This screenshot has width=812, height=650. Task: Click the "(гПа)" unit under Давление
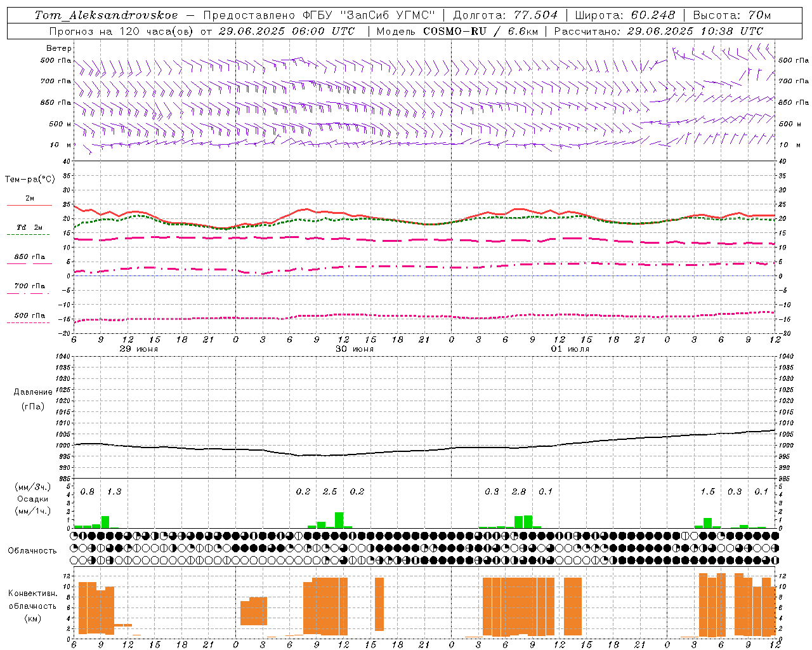tap(33, 406)
